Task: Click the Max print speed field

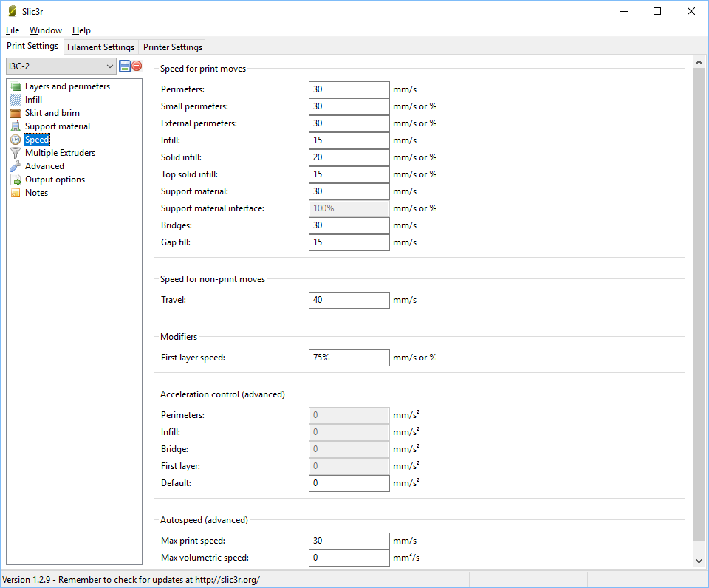Action: pyautogui.click(x=349, y=541)
